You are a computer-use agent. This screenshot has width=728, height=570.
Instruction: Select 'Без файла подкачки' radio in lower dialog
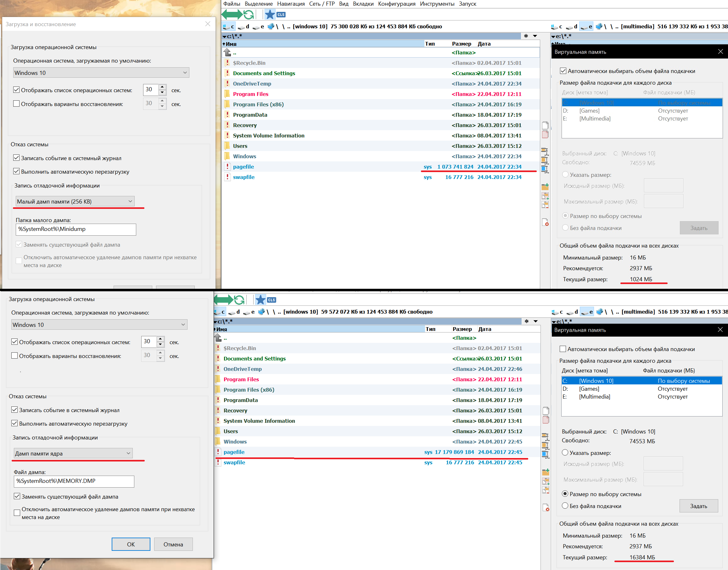565,506
